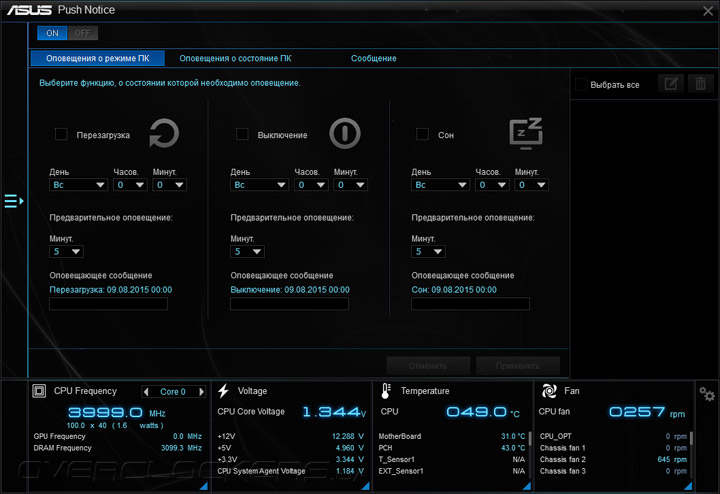Image resolution: width=720 pixels, height=494 pixels.
Task: Click the edit notification icon
Action: coord(671,84)
